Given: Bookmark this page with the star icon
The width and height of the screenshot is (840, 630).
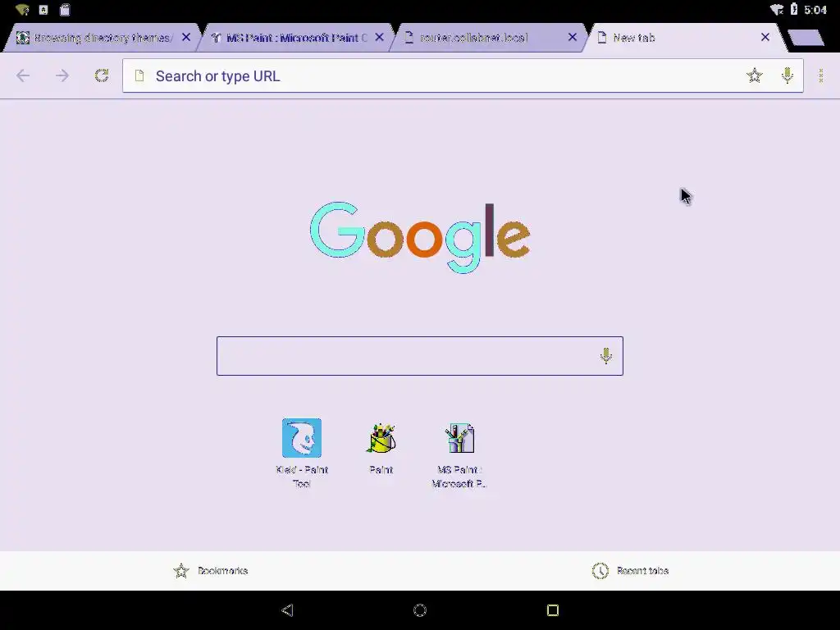Looking at the screenshot, I should click(755, 75).
